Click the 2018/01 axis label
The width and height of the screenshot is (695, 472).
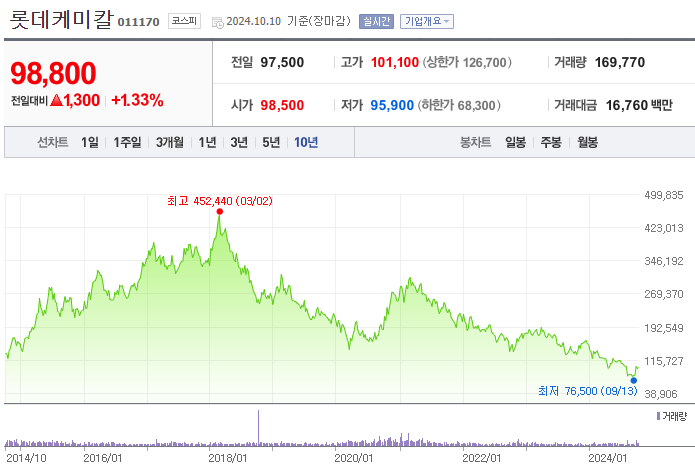227,458
